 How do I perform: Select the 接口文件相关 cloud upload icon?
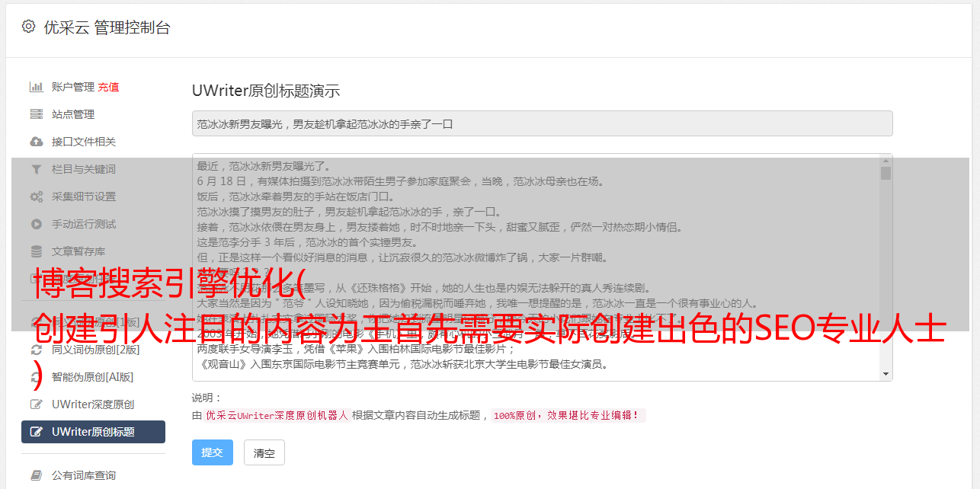coord(36,142)
